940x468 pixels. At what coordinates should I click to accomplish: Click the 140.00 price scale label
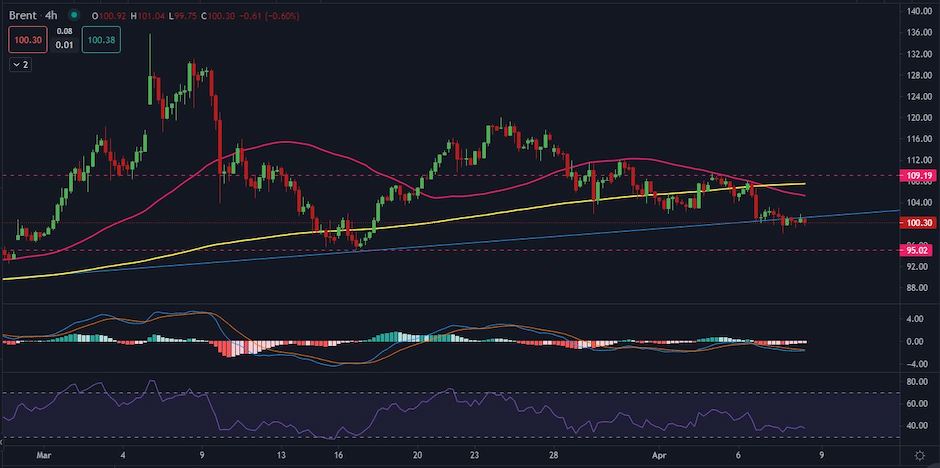click(918, 11)
